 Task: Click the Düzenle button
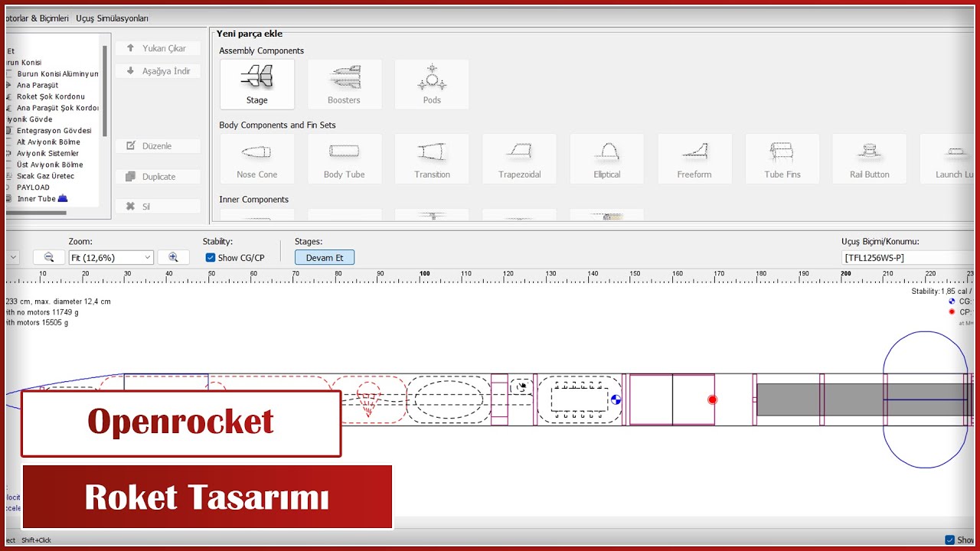click(158, 146)
